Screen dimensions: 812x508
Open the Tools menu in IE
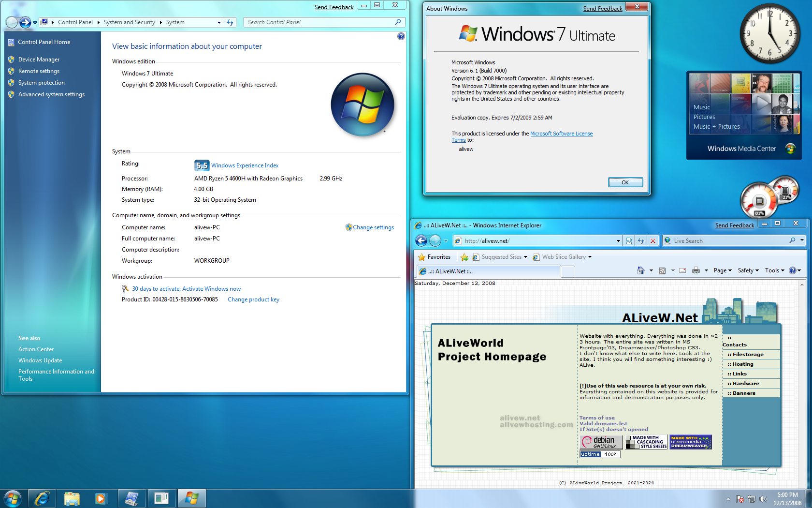tap(775, 270)
